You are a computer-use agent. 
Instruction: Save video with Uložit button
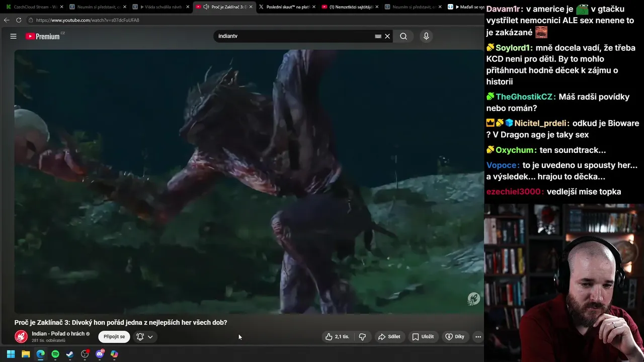(x=423, y=337)
